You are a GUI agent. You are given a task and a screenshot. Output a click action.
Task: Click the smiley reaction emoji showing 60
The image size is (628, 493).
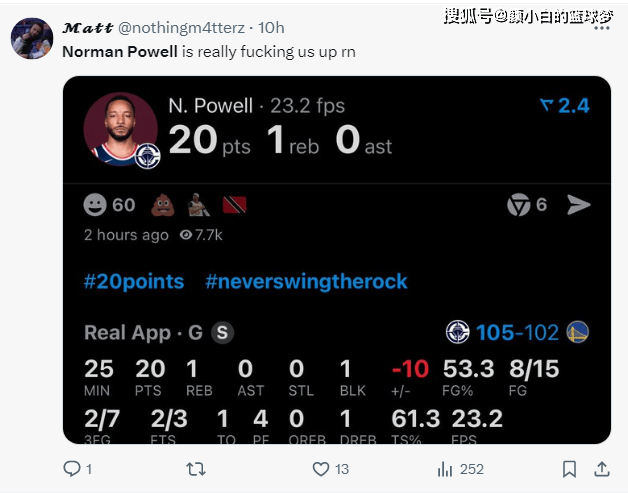click(95, 205)
